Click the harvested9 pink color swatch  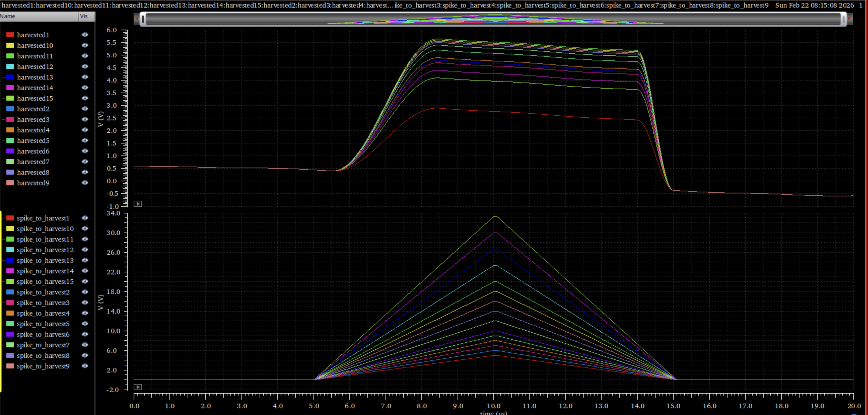[10, 183]
